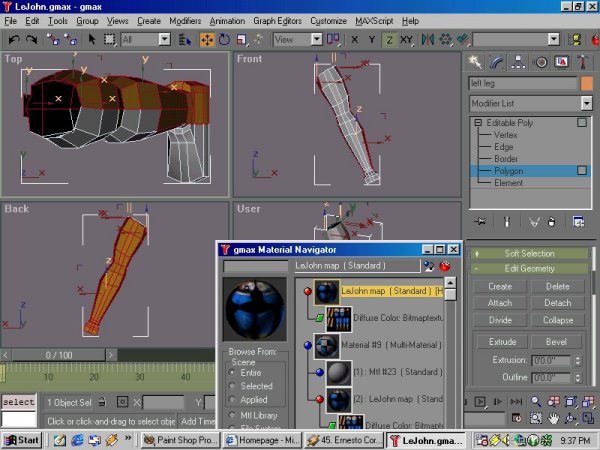This screenshot has height=450, width=600.
Task: Restrict transform to XY plane
Action: click(406, 39)
